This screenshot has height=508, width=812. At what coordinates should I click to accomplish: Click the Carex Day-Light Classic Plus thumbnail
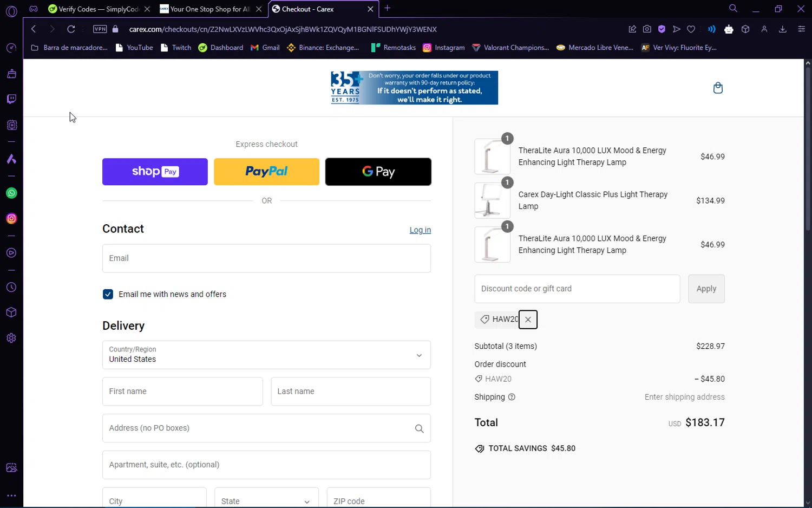[x=492, y=200]
